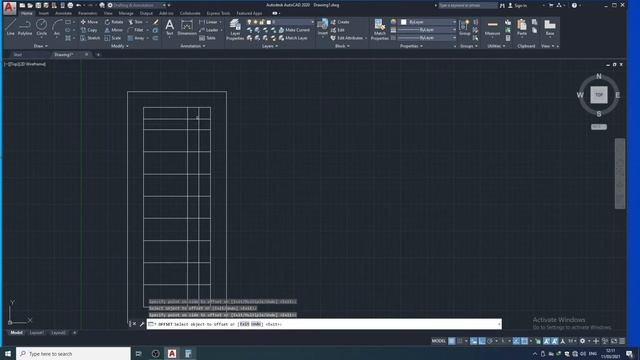
Task: Click Match Properties icon
Action: coord(380,29)
